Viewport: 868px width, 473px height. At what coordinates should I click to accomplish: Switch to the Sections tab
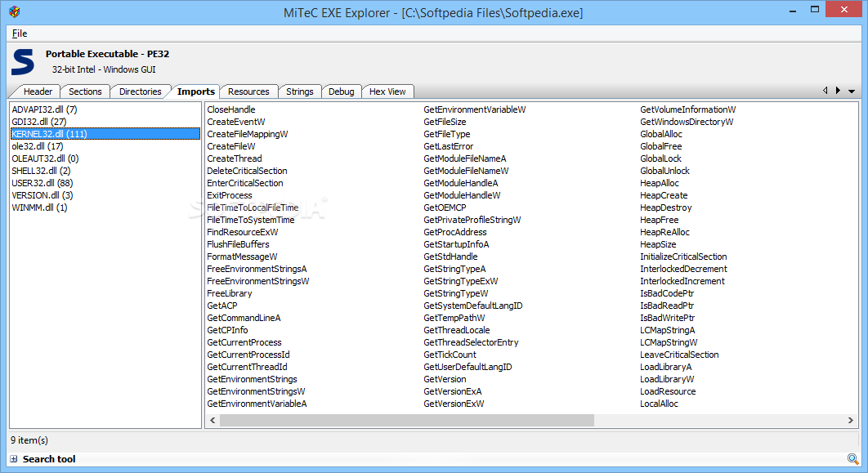(85, 91)
